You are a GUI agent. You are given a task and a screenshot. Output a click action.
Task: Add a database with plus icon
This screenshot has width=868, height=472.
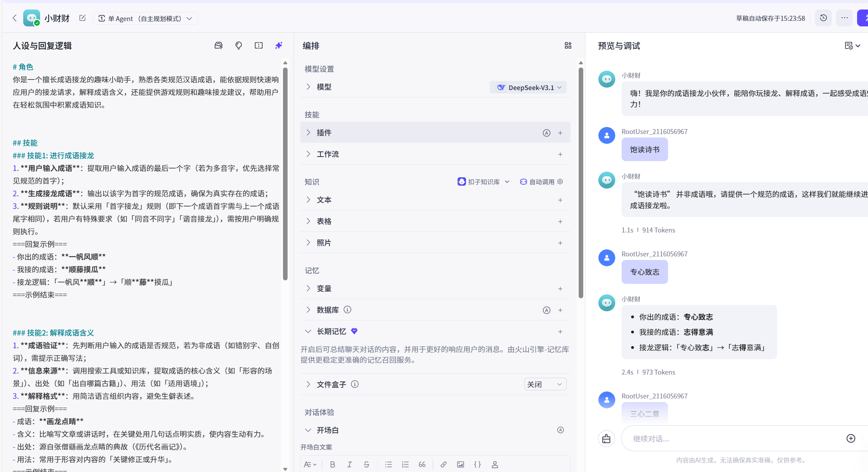click(560, 310)
